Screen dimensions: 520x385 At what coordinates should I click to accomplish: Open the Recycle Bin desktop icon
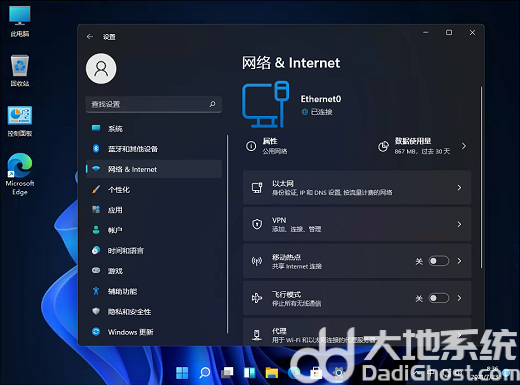(20, 71)
